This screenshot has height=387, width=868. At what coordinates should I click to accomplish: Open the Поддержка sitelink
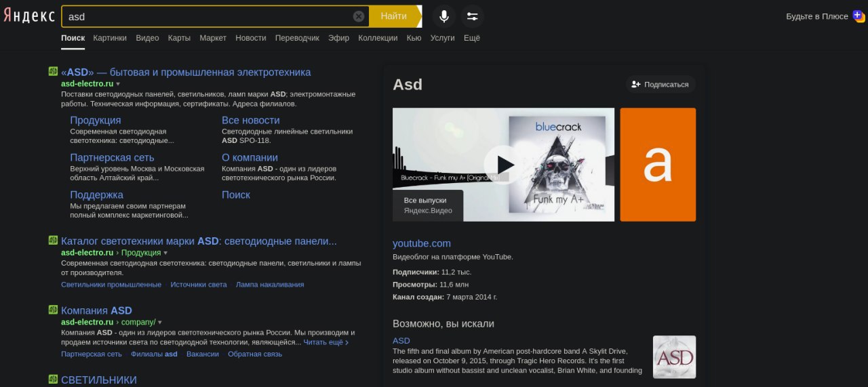pyautogui.click(x=96, y=195)
